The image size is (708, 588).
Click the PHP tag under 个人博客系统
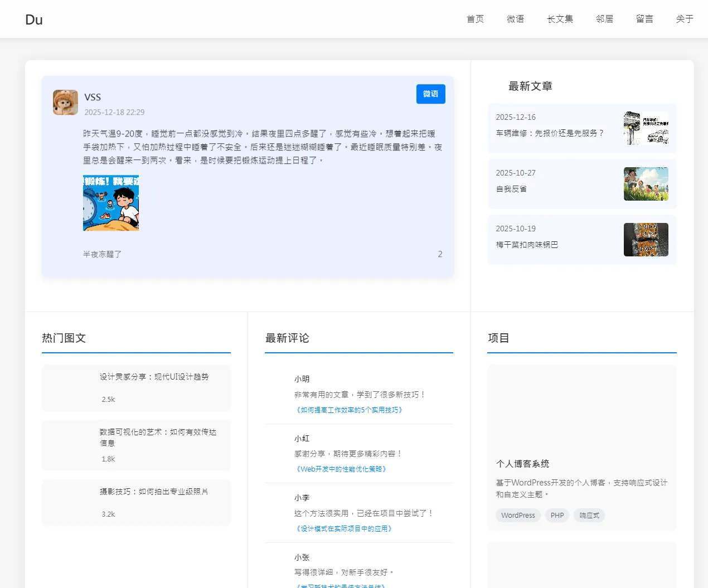(556, 515)
